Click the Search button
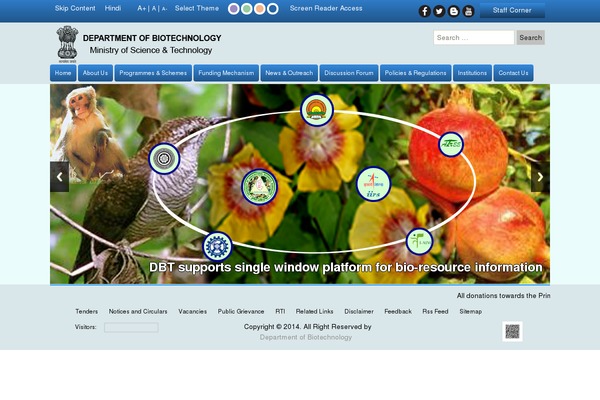The width and height of the screenshot is (600, 400). [x=531, y=38]
